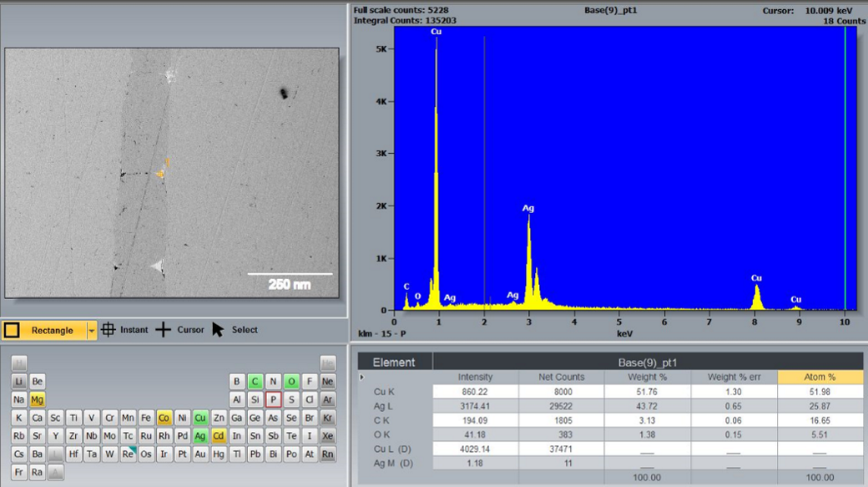This screenshot has width=868, height=487.
Task: Select Platinum (Pt) in periodic table
Action: 182,455
